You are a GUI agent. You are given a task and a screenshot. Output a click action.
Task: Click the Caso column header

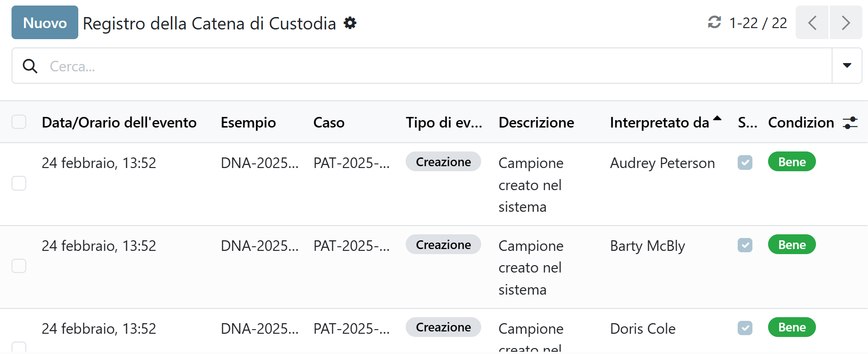[329, 122]
